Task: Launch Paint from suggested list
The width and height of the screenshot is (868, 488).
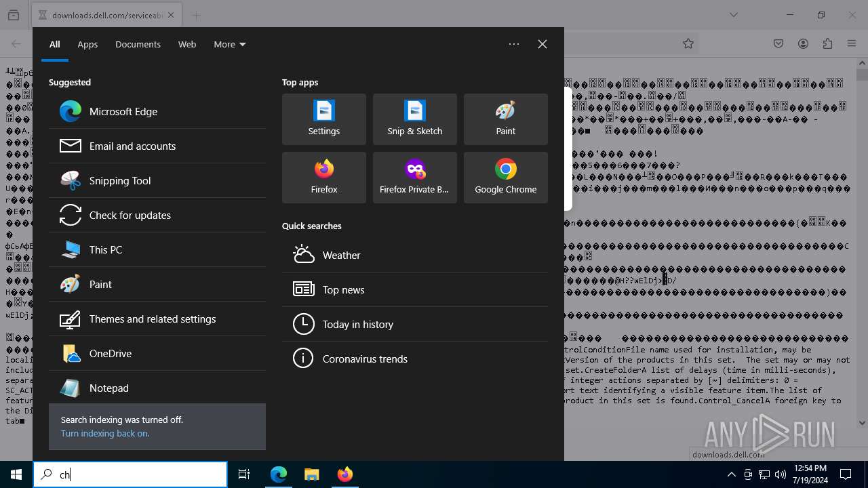Action: [x=157, y=285]
